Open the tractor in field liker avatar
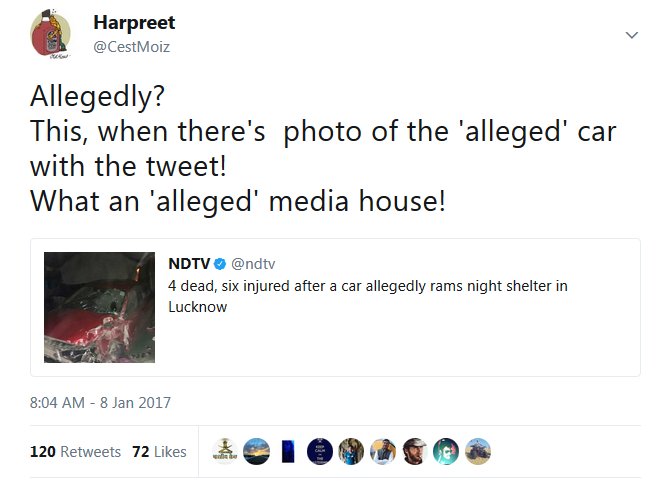Image resolution: width=656 pixels, height=489 pixels. pos(478,451)
